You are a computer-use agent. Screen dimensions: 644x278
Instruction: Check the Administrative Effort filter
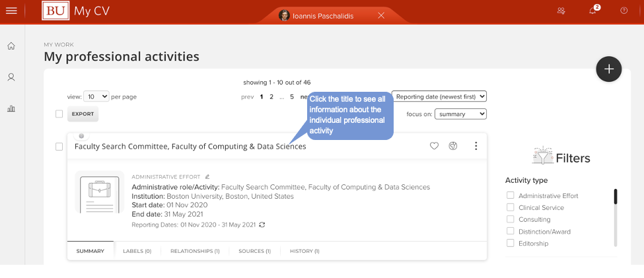coord(510,195)
